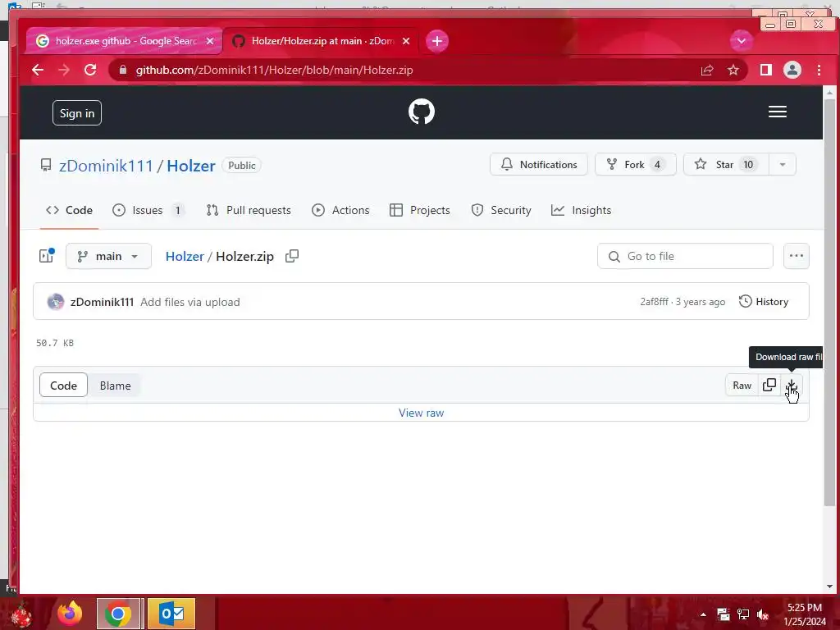Click the Notifications button
Image resolution: width=840 pixels, height=630 pixels.
pos(539,164)
